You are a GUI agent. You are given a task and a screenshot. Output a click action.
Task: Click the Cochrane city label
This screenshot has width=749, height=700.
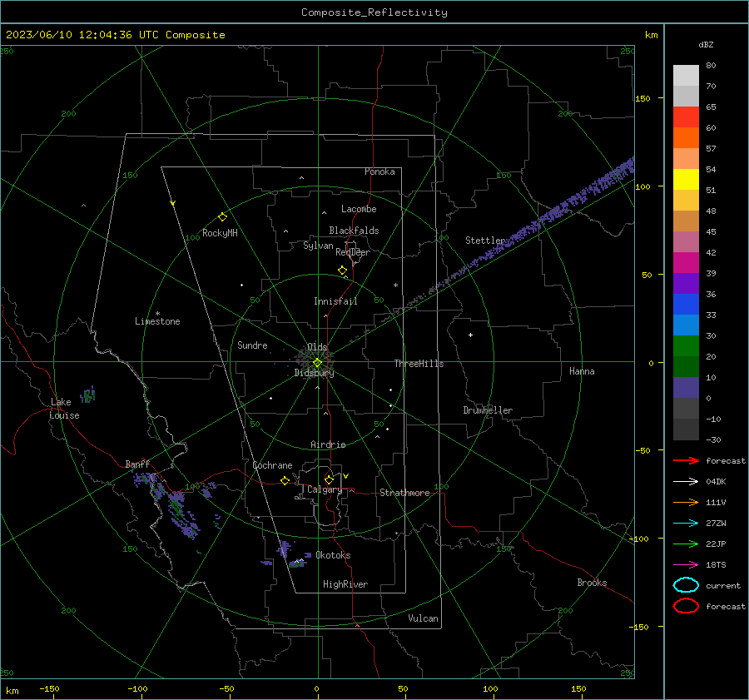pos(272,465)
